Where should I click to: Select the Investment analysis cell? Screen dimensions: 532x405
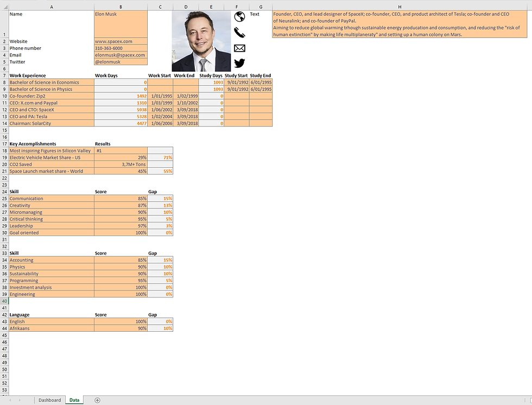(x=52, y=287)
